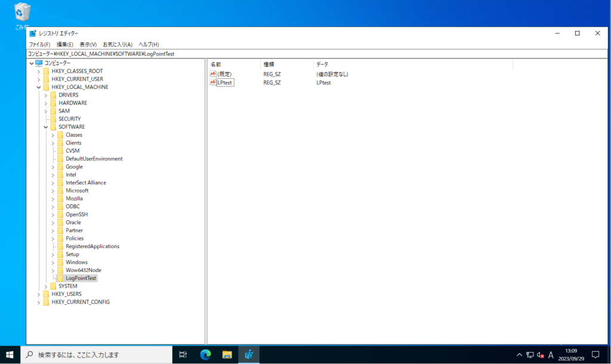Click the Wow6432Node folder icon
Screen dimensions: 611x364
[60, 270]
